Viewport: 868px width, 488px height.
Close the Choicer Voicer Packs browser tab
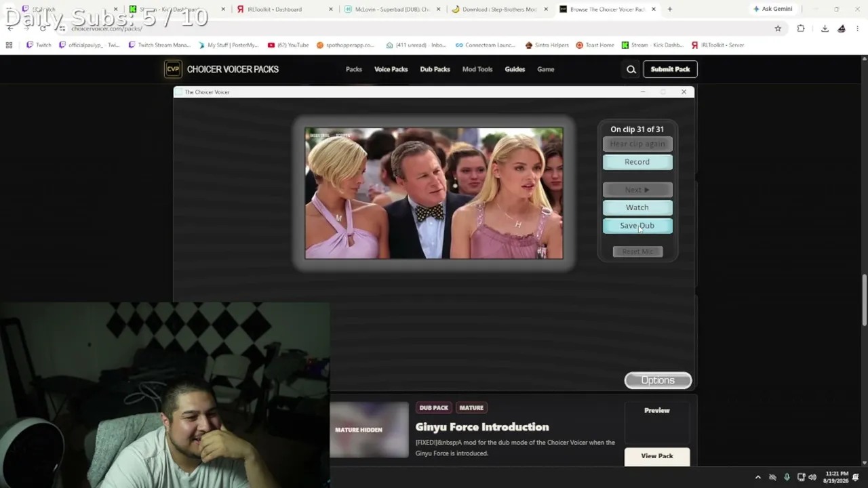pyautogui.click(x=654, y=9)
